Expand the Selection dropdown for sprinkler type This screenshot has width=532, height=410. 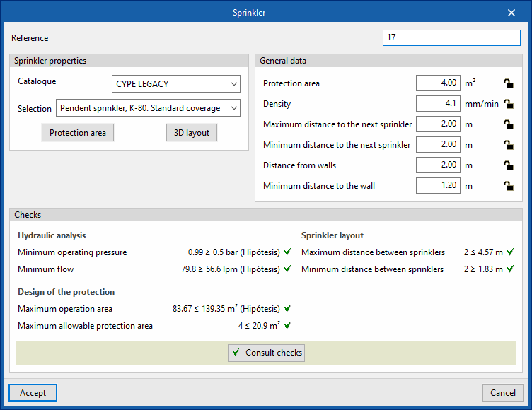148,108
